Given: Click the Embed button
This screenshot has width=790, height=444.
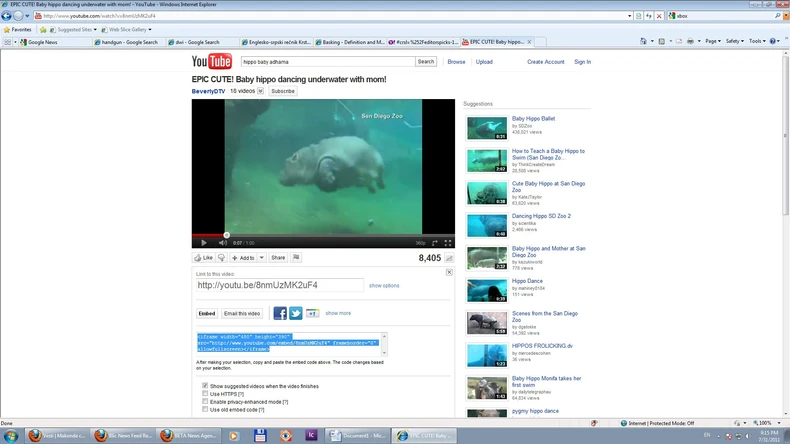Looking at the screenshot, I should (x=207, y=313).
